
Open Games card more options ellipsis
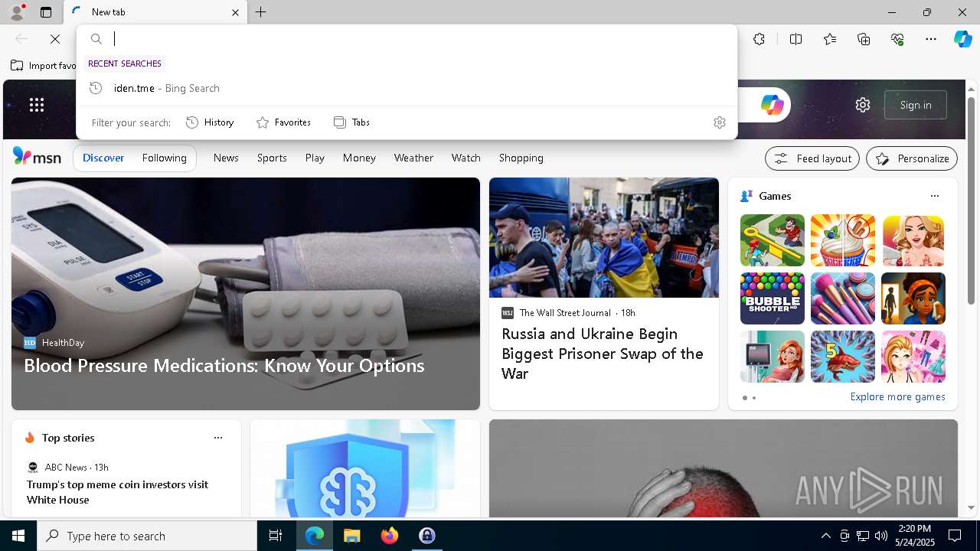935,196
